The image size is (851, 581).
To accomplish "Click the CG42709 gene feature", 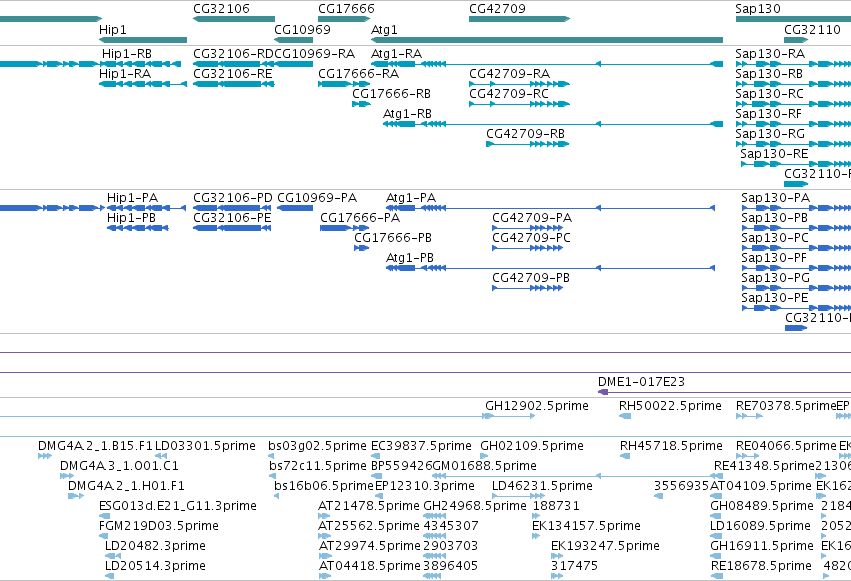I will [x=519, y=19].
